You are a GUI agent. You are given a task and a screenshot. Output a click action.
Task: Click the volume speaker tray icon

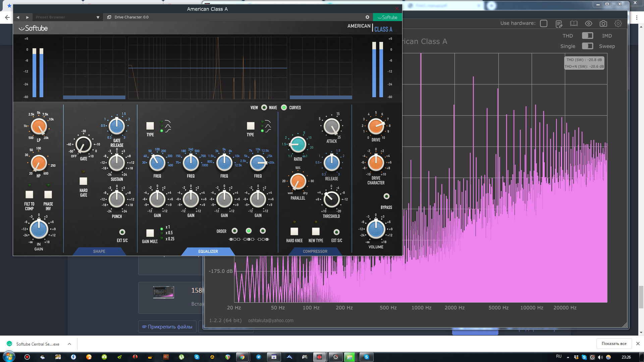click(600, 357)
